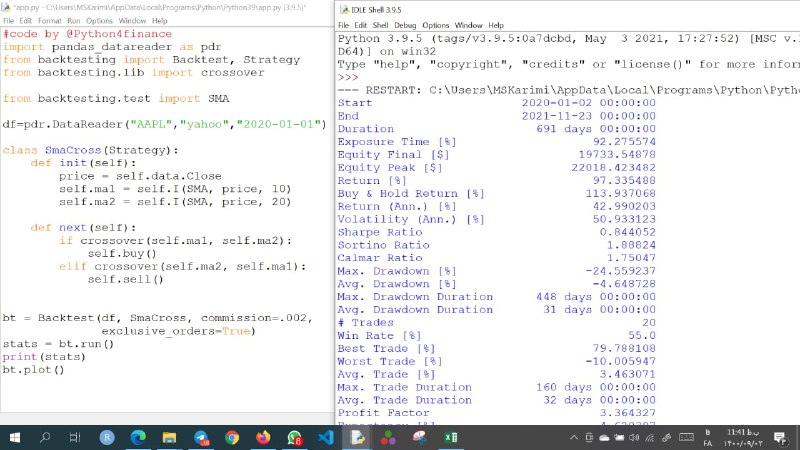
Task: Open File Explorer from taskbar
Action: 169,437
